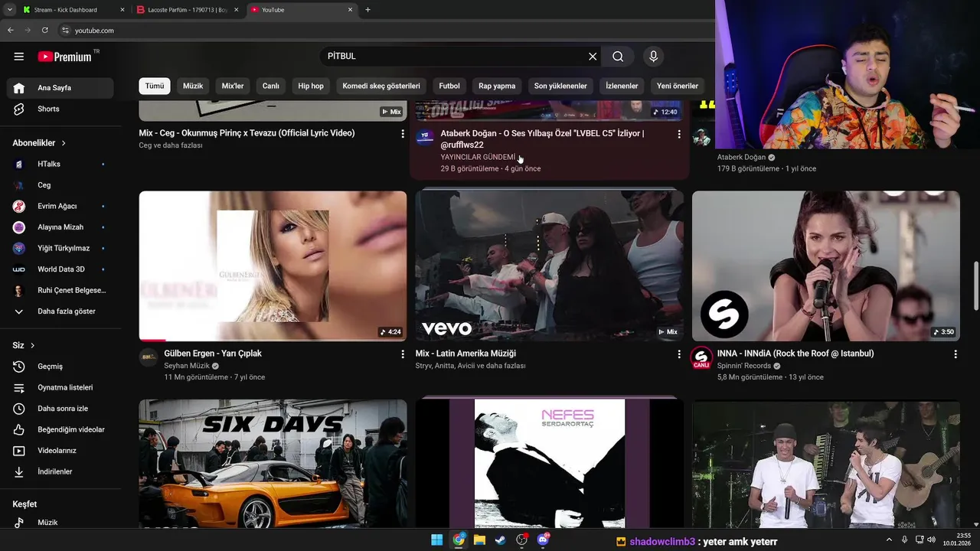Select Son yüklenenler filter chip
Screen dimensions: 980x551
pos(560,86)
